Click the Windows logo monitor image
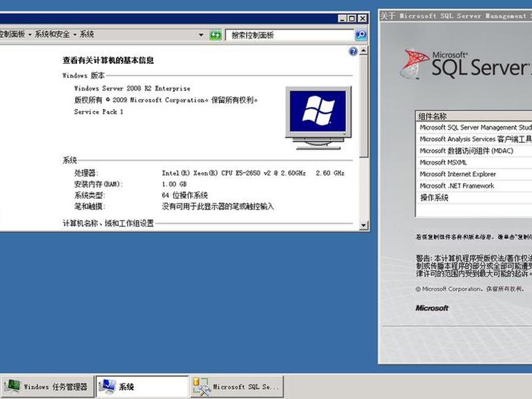The height and width of the screenshot is (399, 532). click(x=319, y=118)
